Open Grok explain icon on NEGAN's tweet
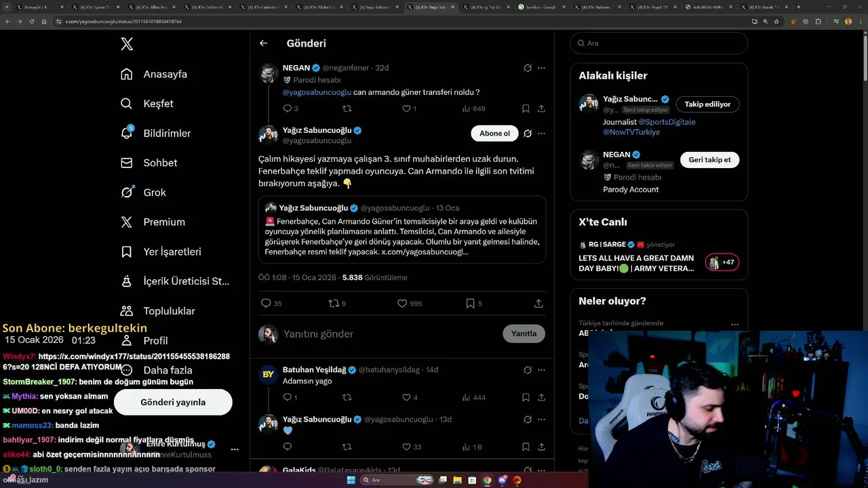 [x=528, y=68]
